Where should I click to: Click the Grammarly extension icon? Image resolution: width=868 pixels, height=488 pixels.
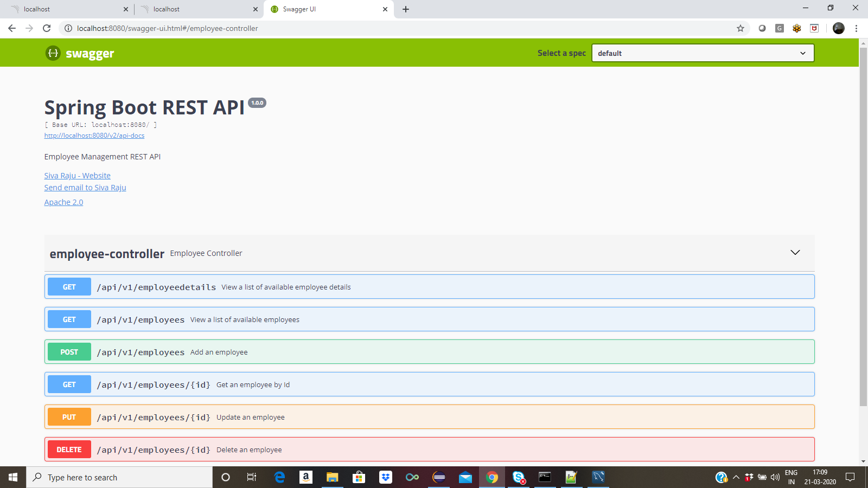click(779, 28)
